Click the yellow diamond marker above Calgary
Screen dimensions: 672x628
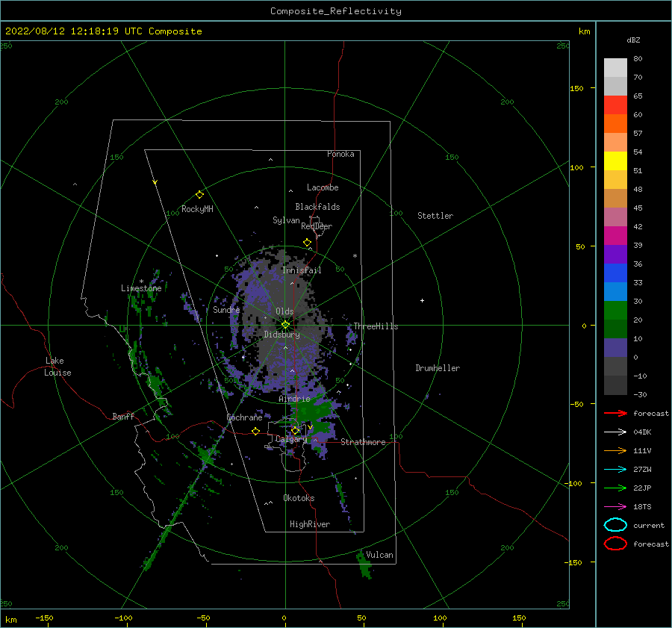(x=295, y=430)
